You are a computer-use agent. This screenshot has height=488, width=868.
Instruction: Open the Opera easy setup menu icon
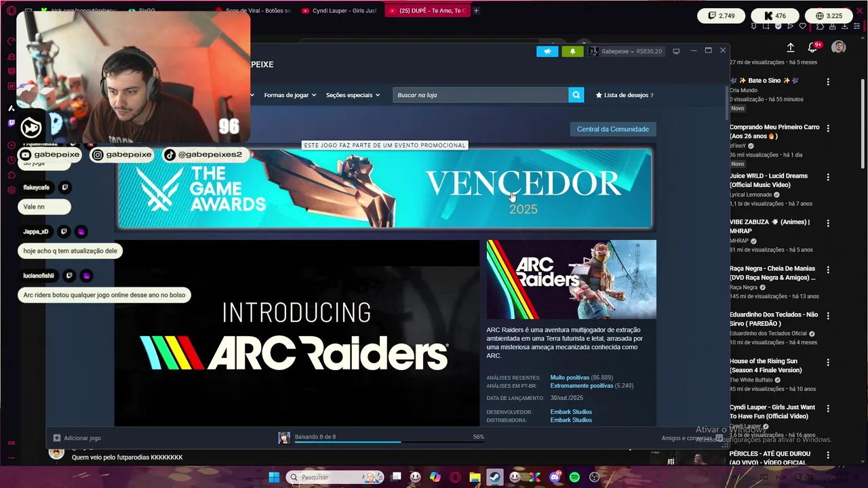coord(856,26)
